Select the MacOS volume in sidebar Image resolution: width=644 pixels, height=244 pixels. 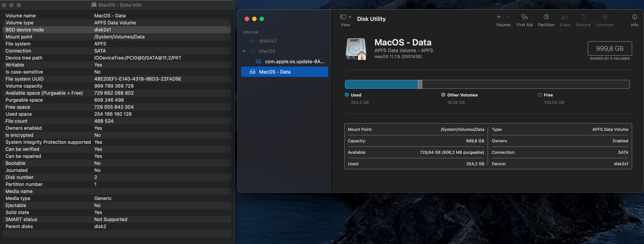pos(284,51)
